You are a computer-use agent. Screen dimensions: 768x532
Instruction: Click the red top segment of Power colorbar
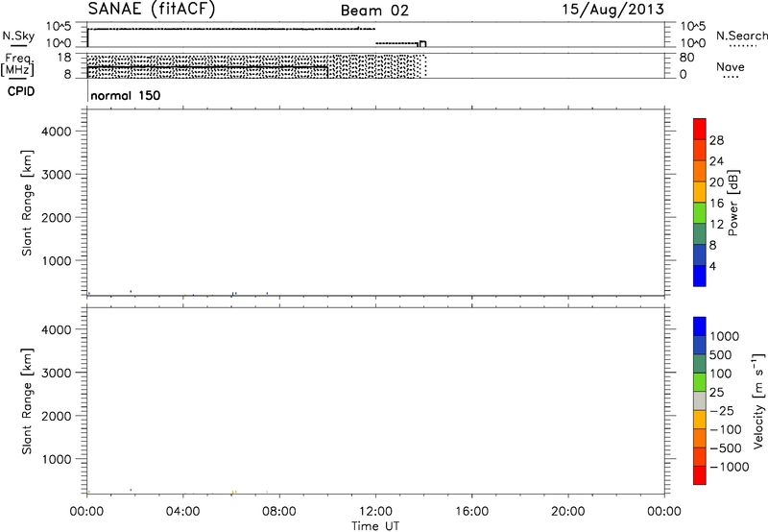tap(700, 129)
